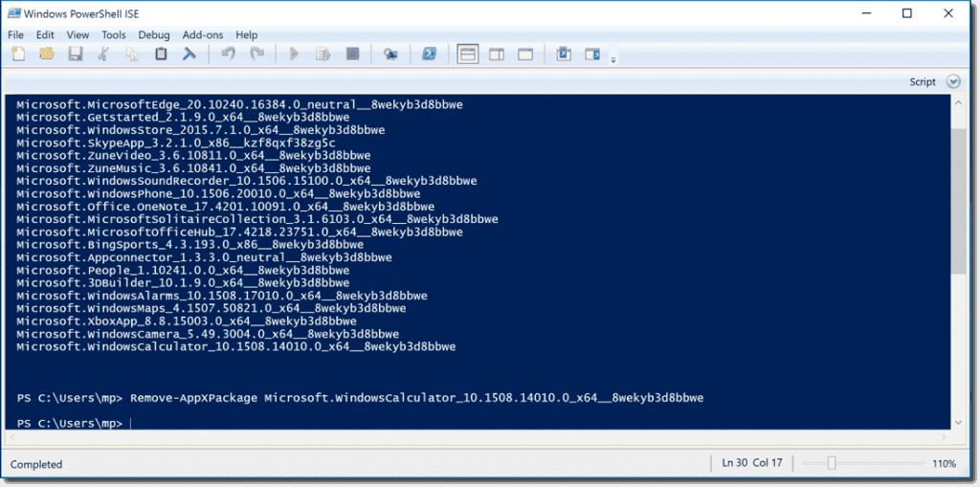Screen dimensions: 980x487
Task: Cut selection with the scissors icon
Action: click(103, 55)
